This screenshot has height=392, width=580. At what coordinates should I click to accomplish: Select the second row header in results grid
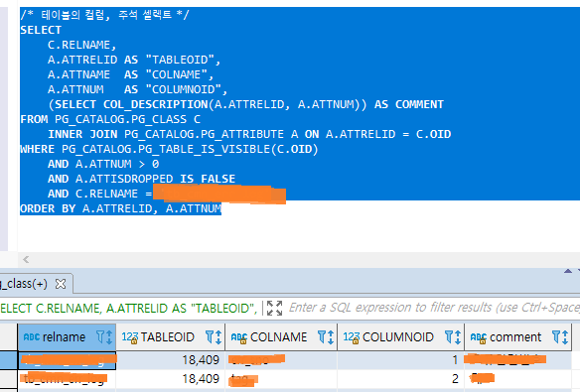point(9,379)
